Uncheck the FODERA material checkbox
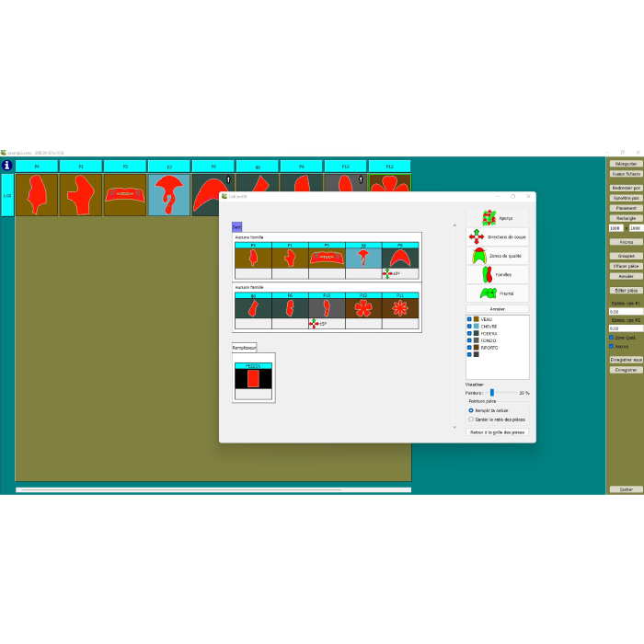This screenshot has height=644, width=644. [x=469, y=333]
